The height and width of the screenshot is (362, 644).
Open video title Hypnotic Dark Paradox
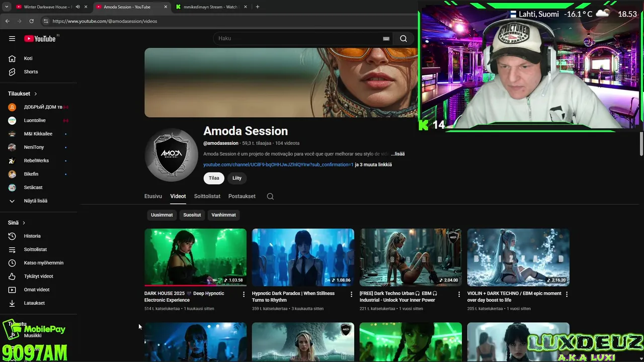pyautogui.click(x=293, y=297)
